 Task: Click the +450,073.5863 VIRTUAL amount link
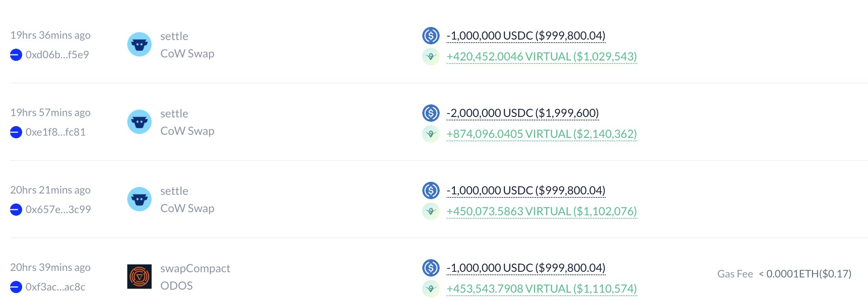(541, 211)
